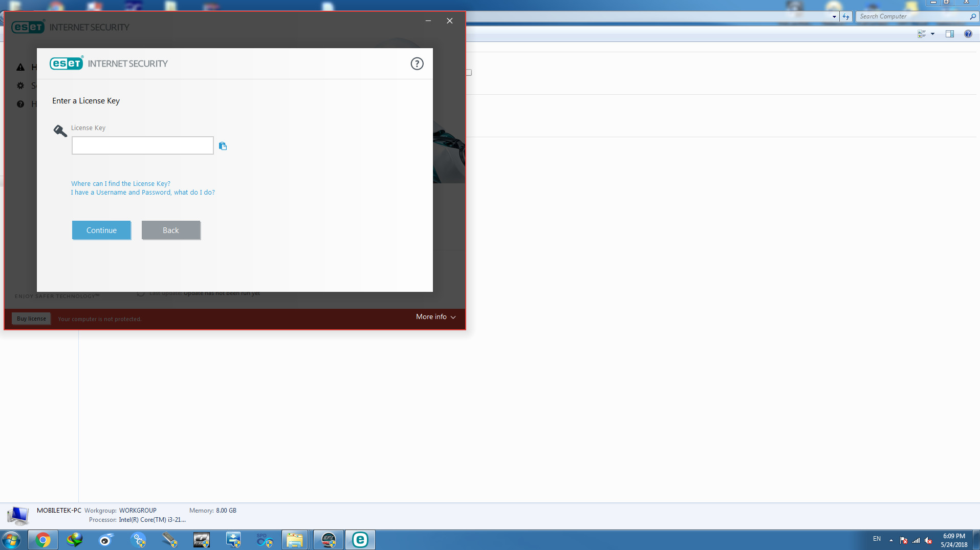This screenshot has height=550, width=980.
Task: Click the refresh button beside address bar
Action: pyautogui.click(x=846, y=16)
